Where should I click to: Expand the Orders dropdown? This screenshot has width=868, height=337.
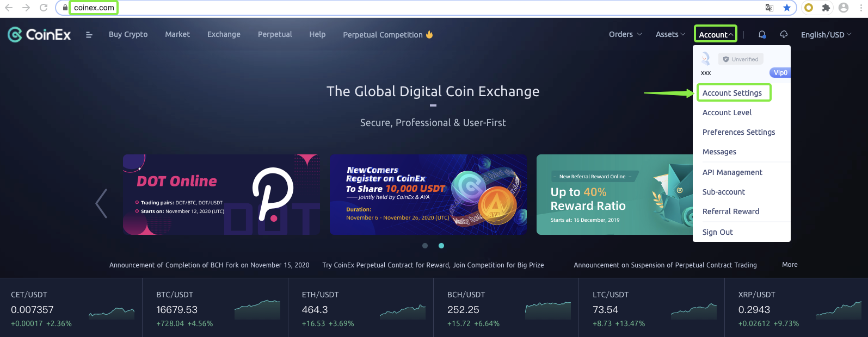tap(625, 34)
